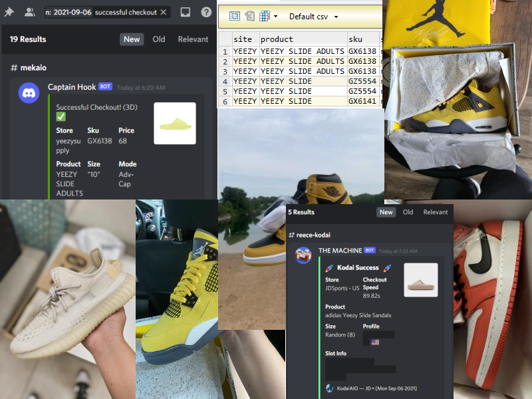
Task: Click Captain Hook bot avatar
Action: coord(29,93)
